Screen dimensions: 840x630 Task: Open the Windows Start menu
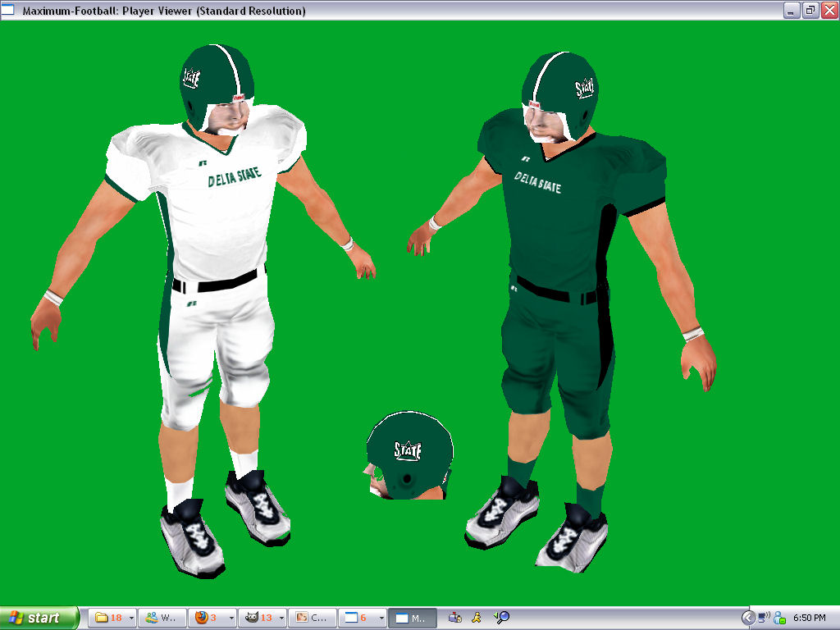click(x=39, y=618)
